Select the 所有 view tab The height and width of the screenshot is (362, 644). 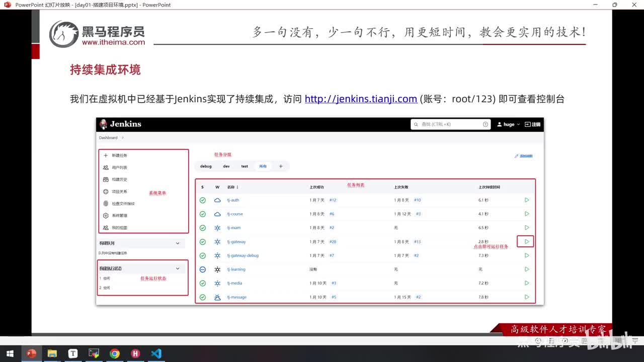pyautogui.click(x=263, y=166)
